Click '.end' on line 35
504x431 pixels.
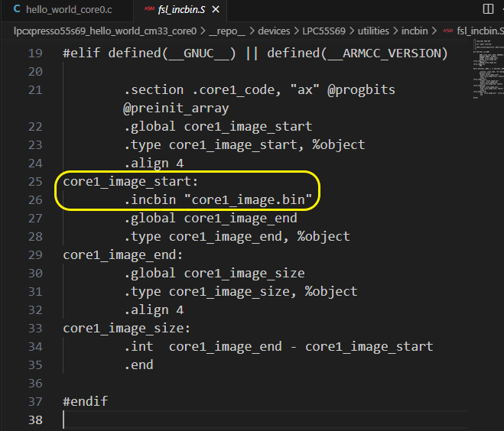[138, 365]
